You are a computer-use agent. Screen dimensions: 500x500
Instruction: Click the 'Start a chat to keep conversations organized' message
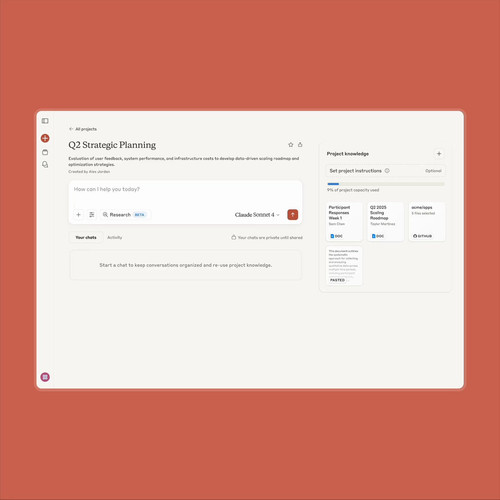tap(186, 265)
